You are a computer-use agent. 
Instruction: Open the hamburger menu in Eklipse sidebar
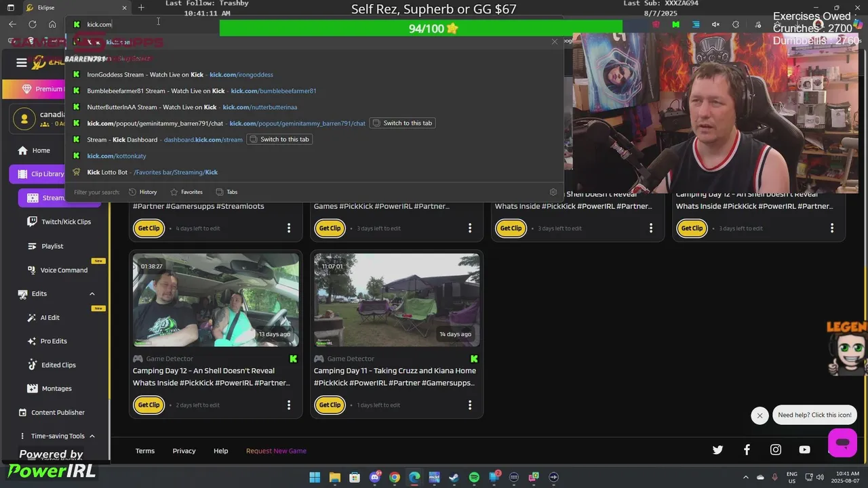[22, 63]
